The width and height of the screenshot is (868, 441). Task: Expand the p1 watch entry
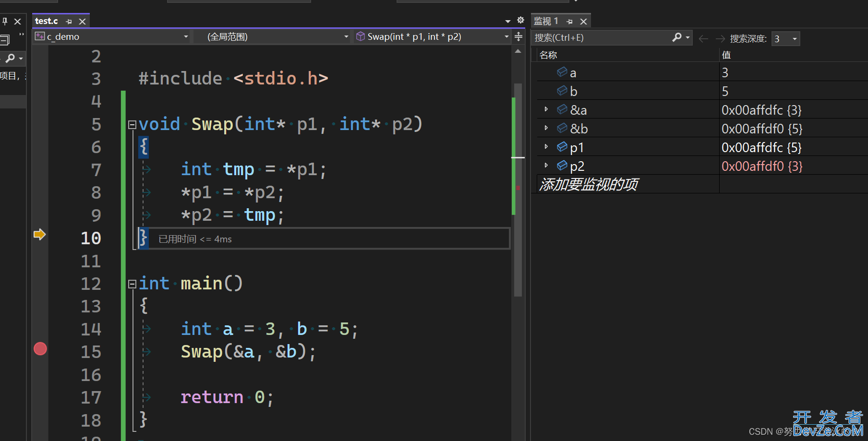(546, 147)
